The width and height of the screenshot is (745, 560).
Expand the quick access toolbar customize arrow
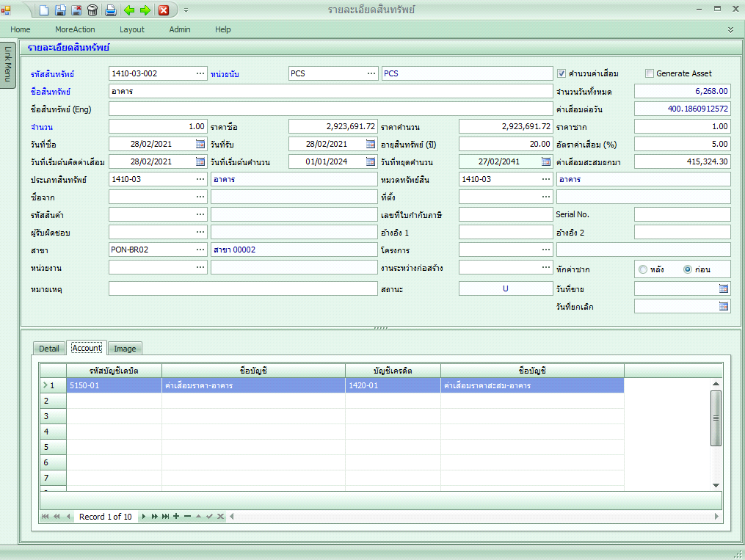[x=186, y=10]
